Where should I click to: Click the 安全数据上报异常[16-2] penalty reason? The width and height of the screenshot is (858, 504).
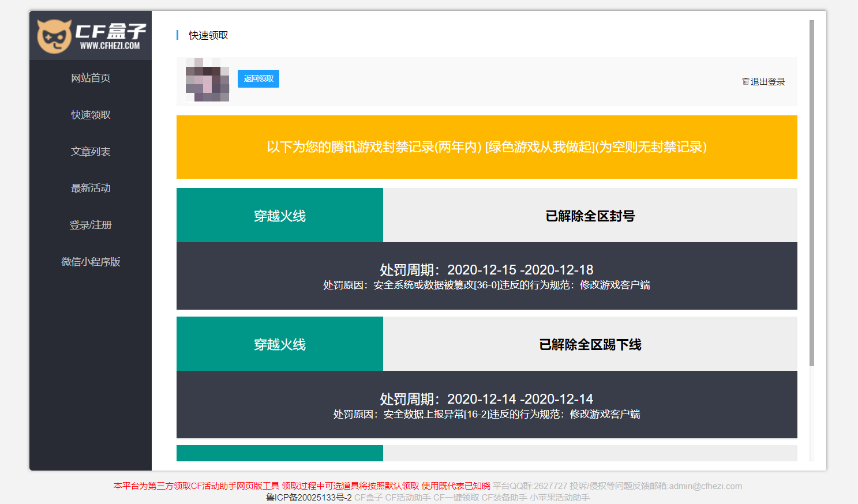[x=486, y=414]
